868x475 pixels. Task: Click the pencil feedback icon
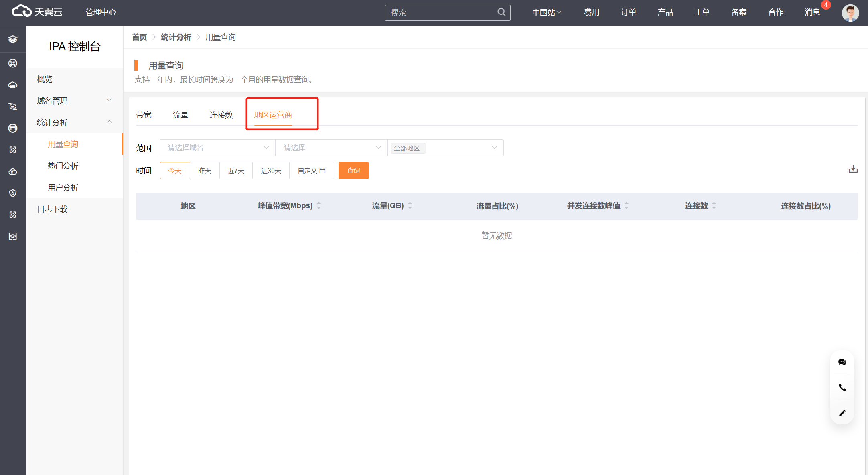[x=842, y=413]
